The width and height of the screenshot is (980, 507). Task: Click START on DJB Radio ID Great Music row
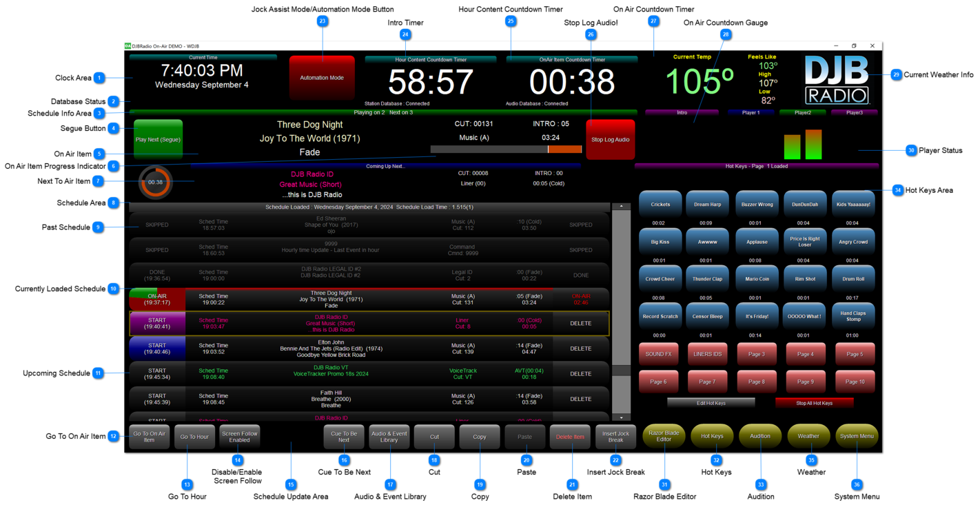tap(157, 323)
